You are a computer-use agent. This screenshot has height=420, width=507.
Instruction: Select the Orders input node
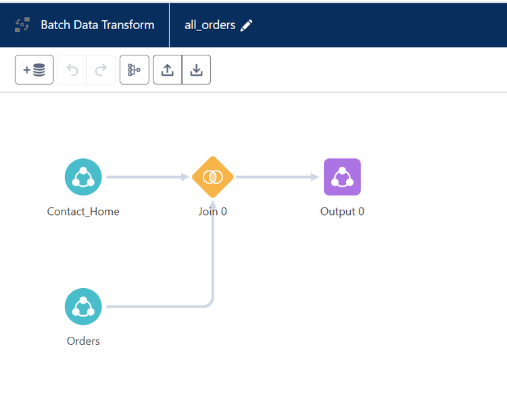(83, 306)
